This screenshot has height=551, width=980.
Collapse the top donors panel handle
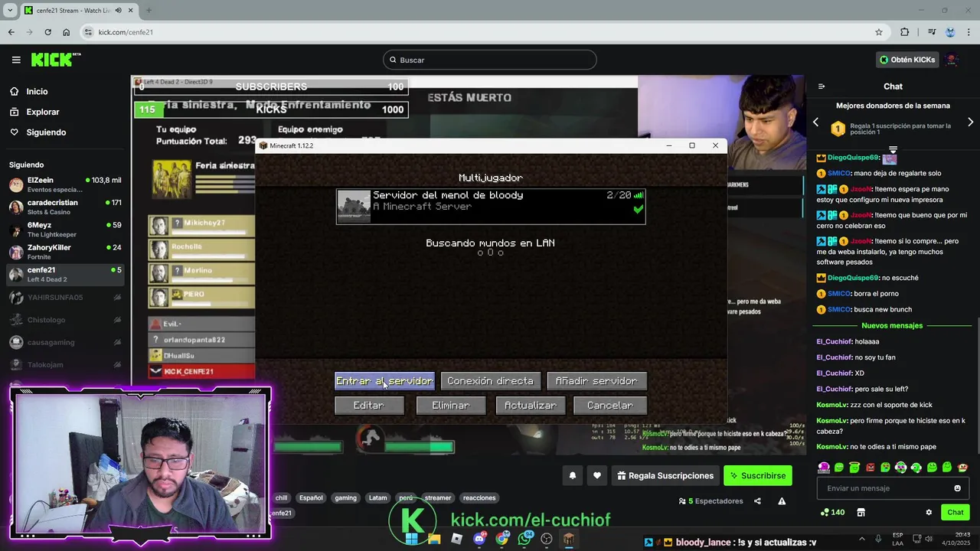[x=893, y=149]
